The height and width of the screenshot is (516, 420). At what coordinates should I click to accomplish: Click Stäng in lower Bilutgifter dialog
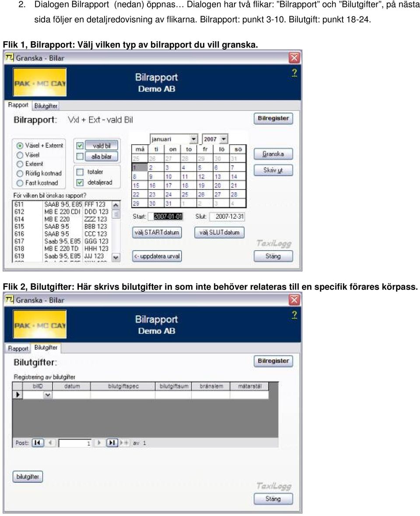273,499
